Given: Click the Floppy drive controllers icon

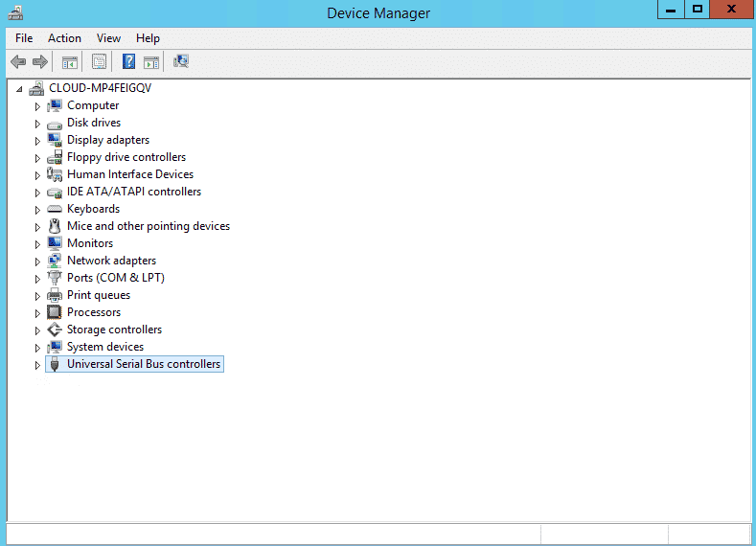Looking at the screenshot, I should tap(55, 157).
